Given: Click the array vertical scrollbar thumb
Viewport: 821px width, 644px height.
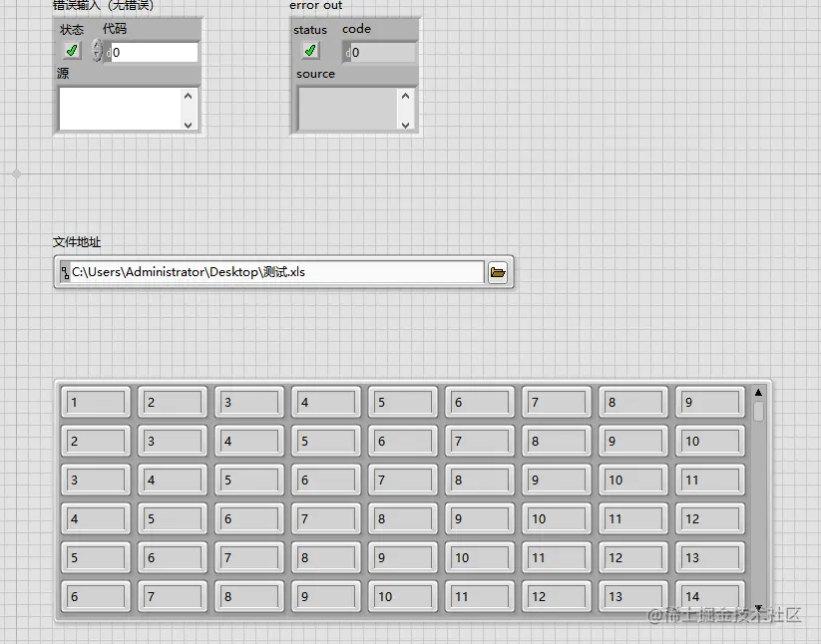Looking at the screenshot, I should [x=758, y=411].
